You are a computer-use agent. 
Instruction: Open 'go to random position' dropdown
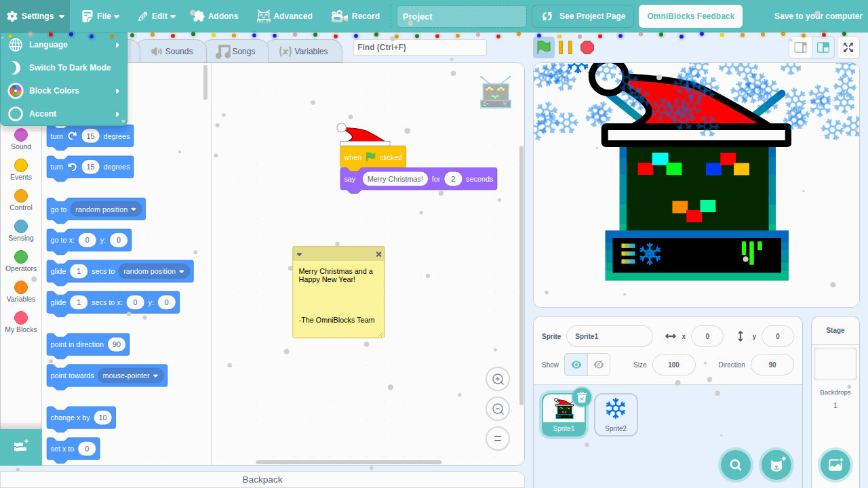[106, 209]
